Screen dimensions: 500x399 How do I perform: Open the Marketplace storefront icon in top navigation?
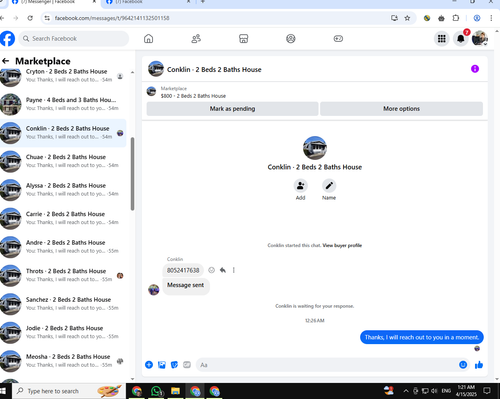pyautogui.click(x=244, y=39)
